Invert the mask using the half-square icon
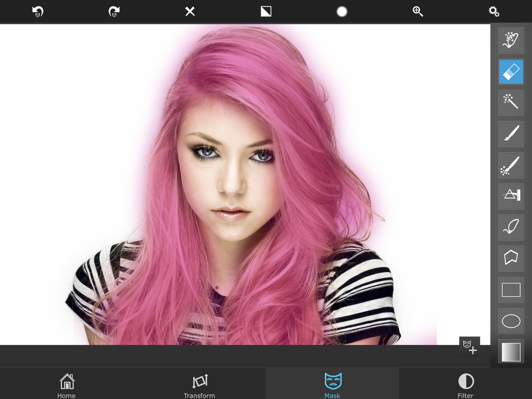Image resolution: width=532 pixels, height=399 pixels. click(x=266, y=12)
